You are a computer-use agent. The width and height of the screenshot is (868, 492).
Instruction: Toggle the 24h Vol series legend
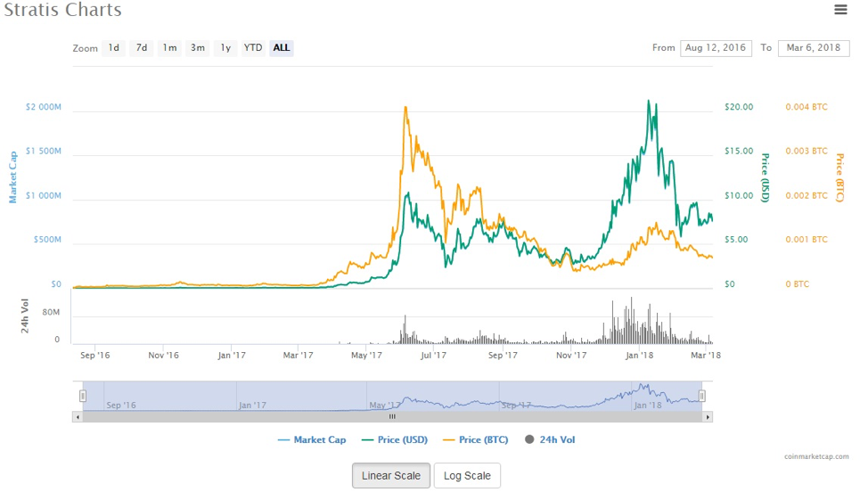(x=550, y=440)
